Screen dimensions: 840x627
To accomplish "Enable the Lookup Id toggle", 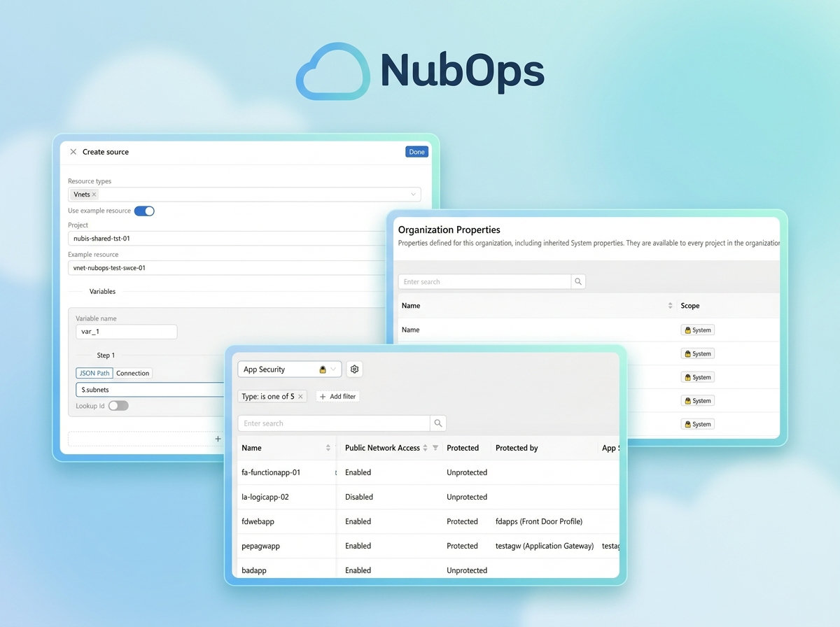I will click(118, 406).
